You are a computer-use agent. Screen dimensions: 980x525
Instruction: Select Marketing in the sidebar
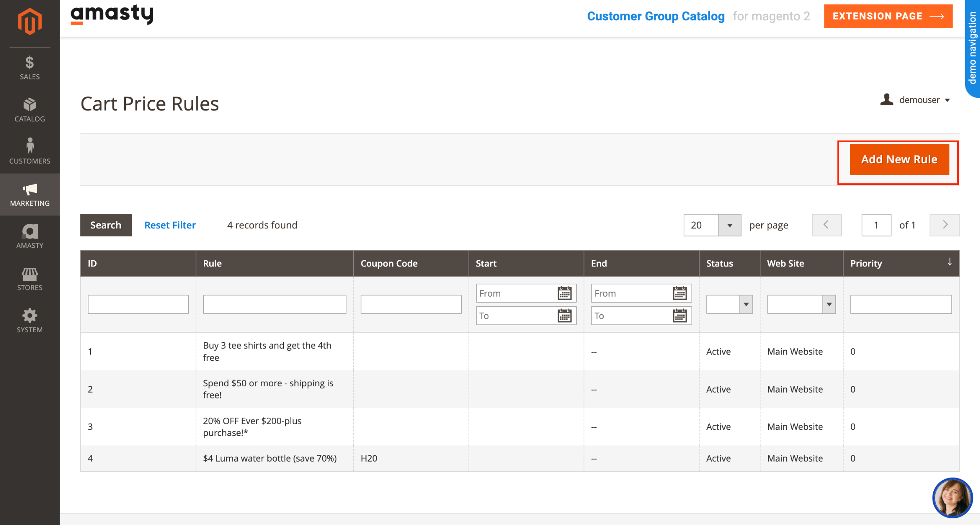point(29,194)
